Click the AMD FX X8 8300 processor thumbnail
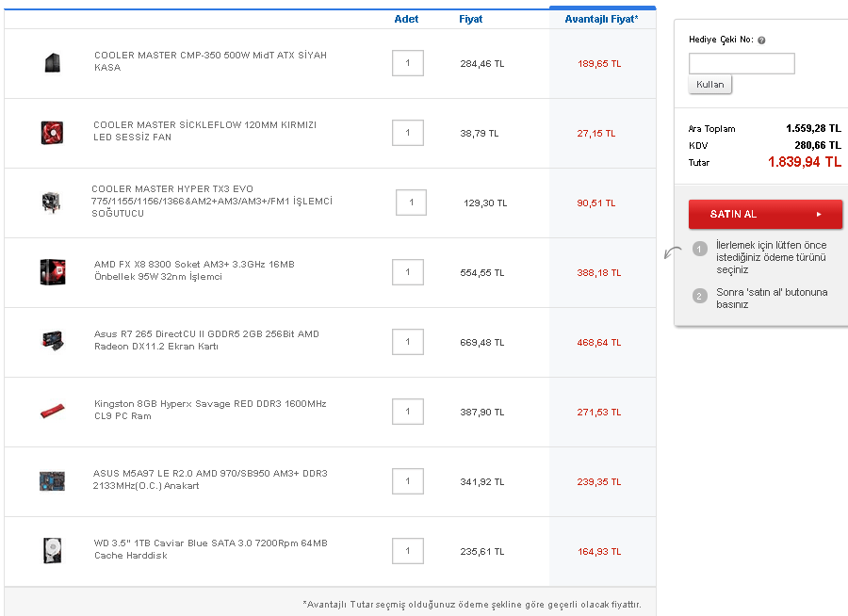The height and width of the screenshot is (616, 848). pos(53,272)
